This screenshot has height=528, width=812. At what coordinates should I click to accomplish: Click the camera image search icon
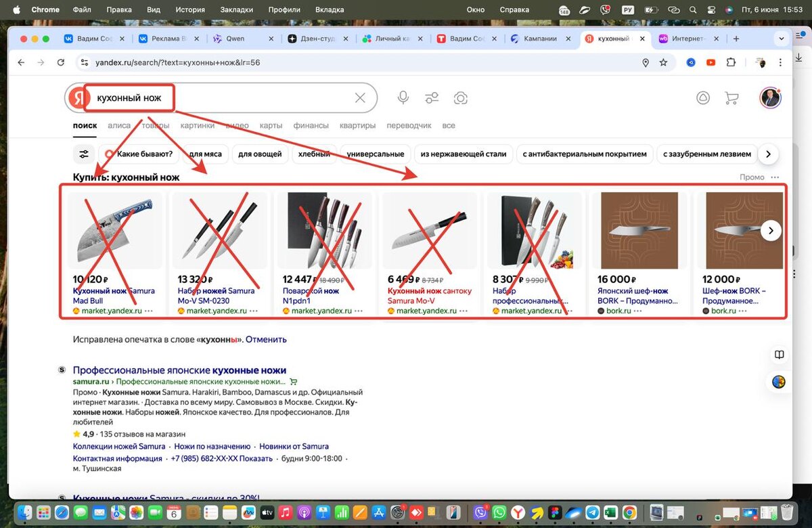tap(461, 98)
